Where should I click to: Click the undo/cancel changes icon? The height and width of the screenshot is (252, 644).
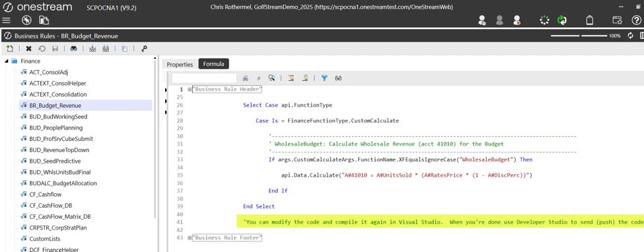point(42,48)
